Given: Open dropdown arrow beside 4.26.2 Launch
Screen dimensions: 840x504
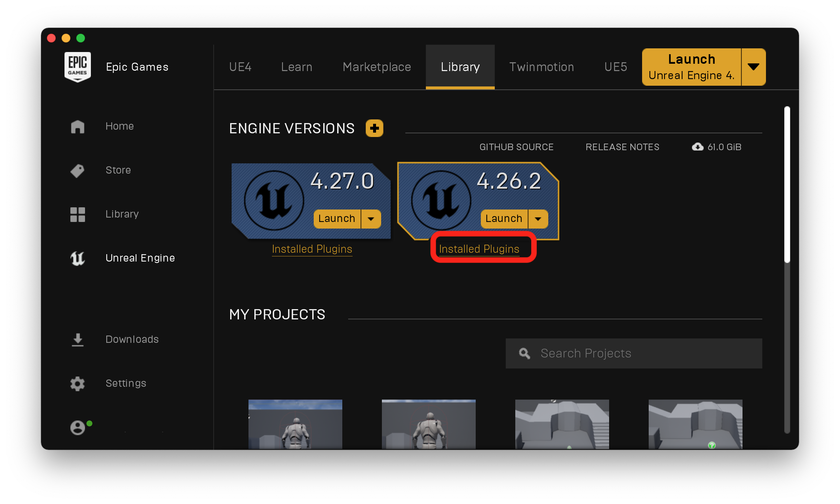Looking at the screenshot, I should coord(538,219).
